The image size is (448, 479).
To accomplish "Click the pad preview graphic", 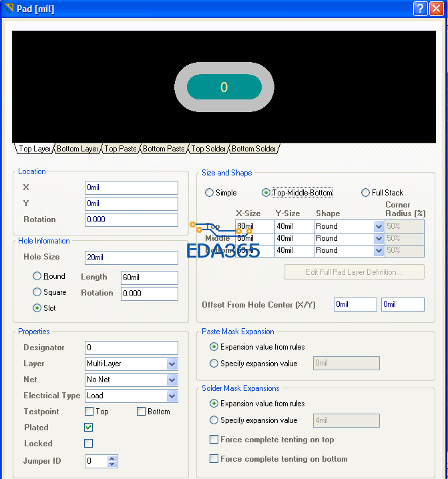I will click(224, 87).
